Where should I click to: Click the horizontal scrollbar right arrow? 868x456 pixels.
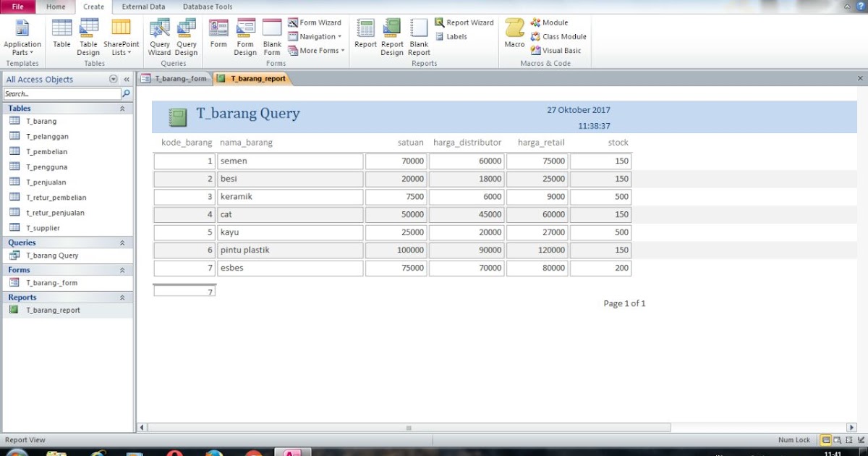tap(851, 428)
